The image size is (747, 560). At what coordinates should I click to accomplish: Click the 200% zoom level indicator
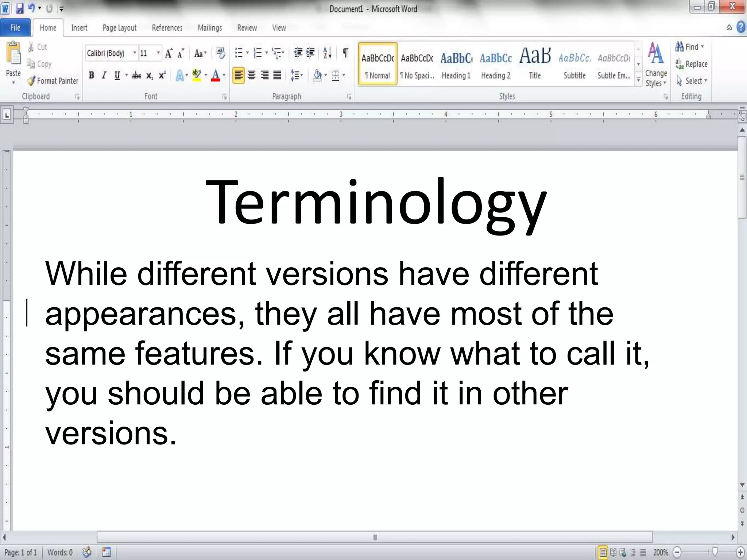pyautogui.click(x=661, y=552)
